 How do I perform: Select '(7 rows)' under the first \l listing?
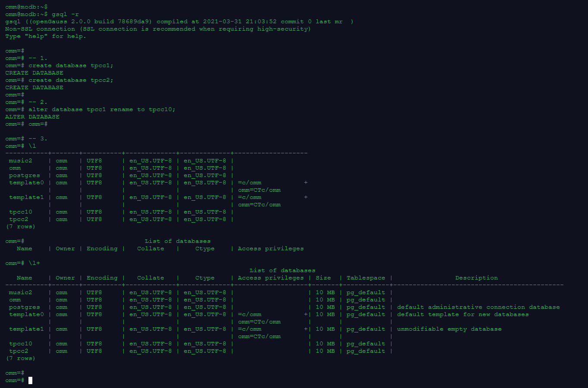tap(21, 227)
